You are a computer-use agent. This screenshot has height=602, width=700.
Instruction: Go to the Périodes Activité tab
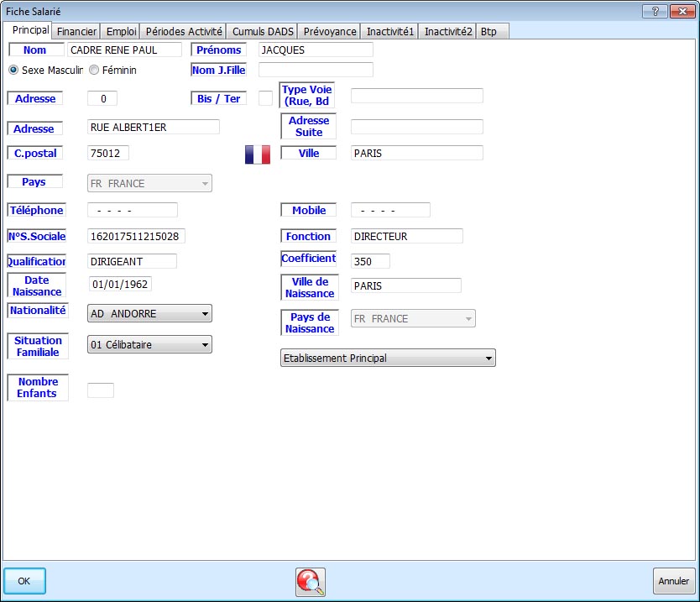183,31
